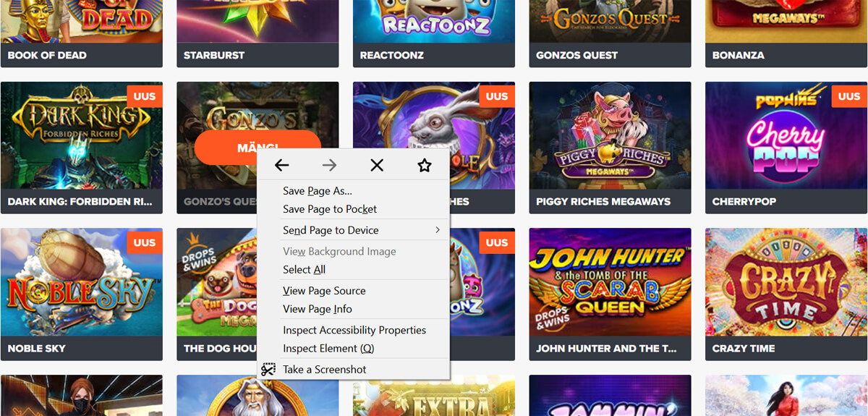
Task: Open the CherryPop game thumbnail
Action: point(786,135)
